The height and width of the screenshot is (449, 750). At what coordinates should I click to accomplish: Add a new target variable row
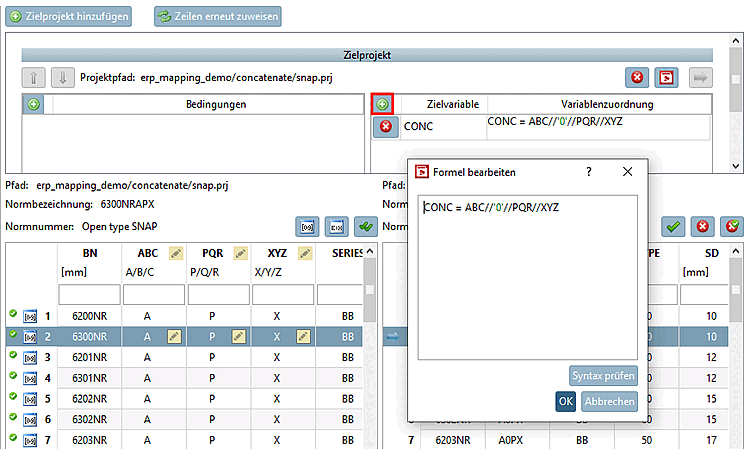point(382,104)
